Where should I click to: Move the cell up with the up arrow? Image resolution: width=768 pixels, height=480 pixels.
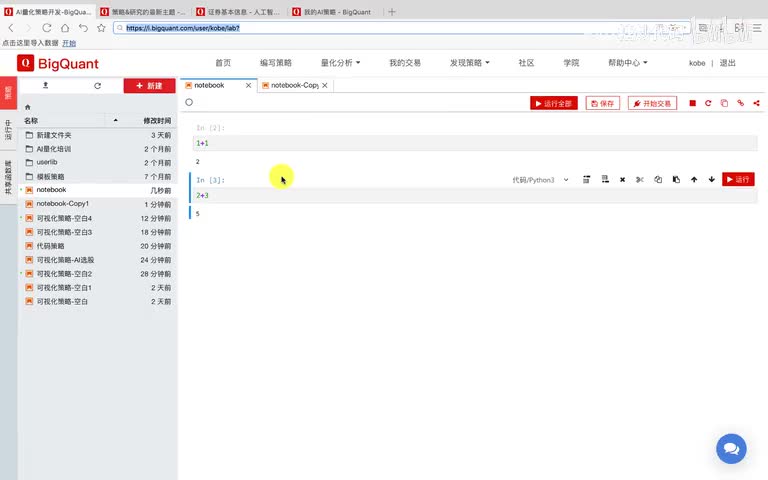(694, 180)
